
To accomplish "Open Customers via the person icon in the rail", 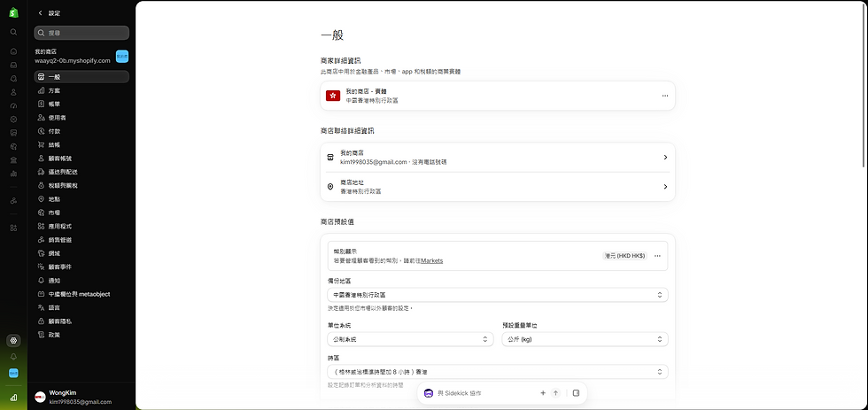I will click(14, 92).
